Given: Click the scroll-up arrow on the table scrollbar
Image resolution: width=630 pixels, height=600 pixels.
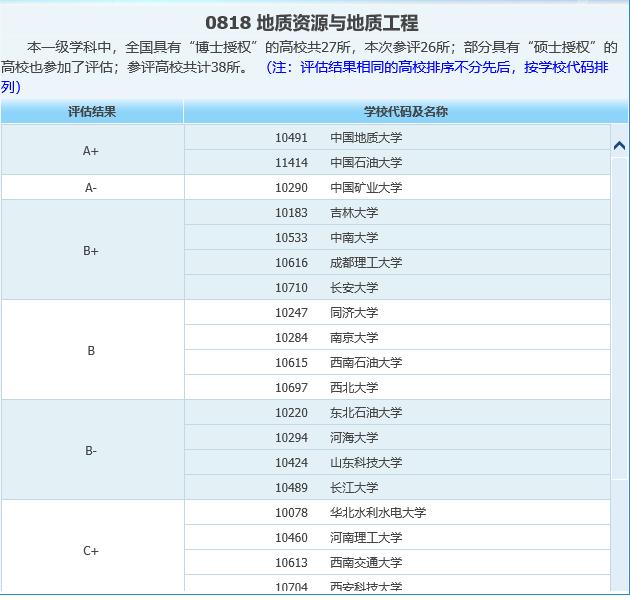Looking at the screenshot, I should (619, 145).
